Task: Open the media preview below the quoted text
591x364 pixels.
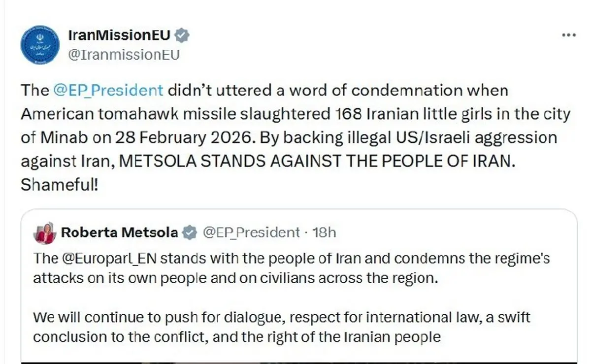Action: pyautogui.click(x=298, y=362)
